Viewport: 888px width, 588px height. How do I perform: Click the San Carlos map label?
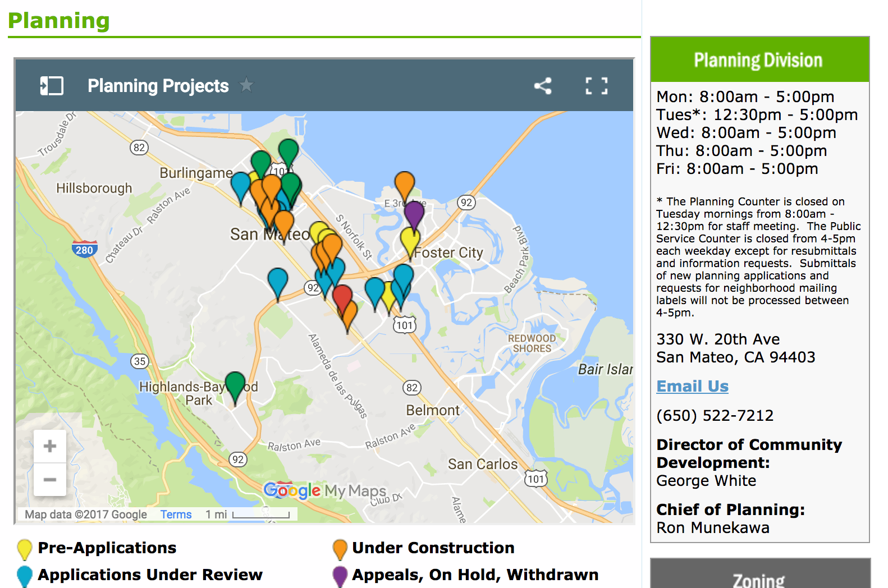483,464
